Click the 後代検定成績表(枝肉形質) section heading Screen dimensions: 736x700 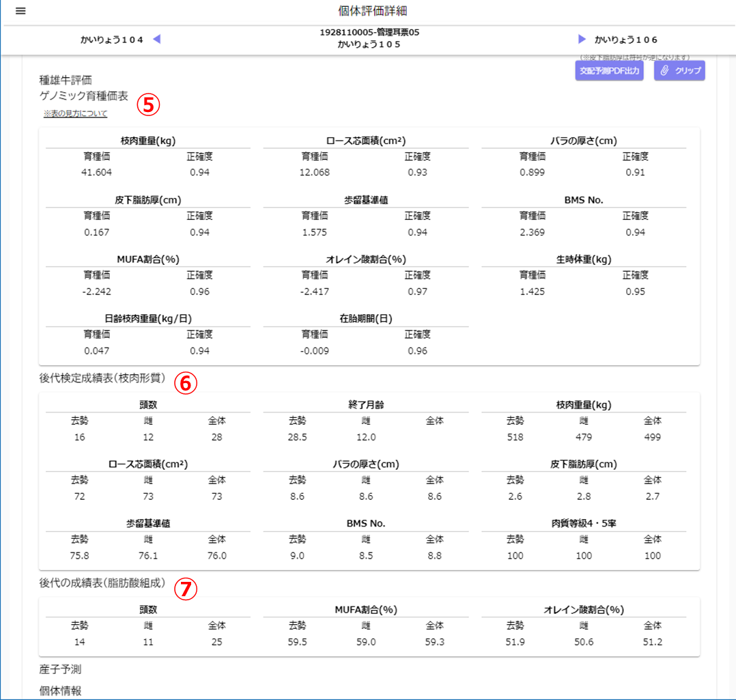click(102, 382)
